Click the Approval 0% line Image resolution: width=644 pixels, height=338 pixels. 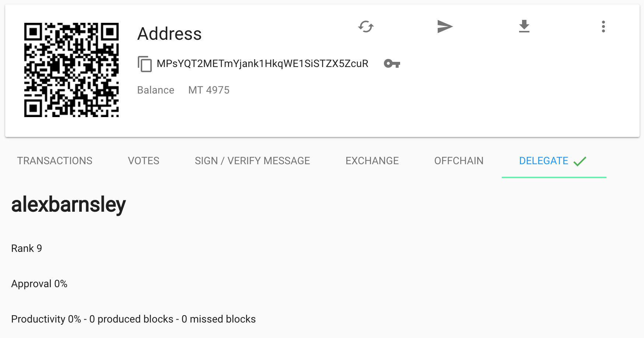39,284
